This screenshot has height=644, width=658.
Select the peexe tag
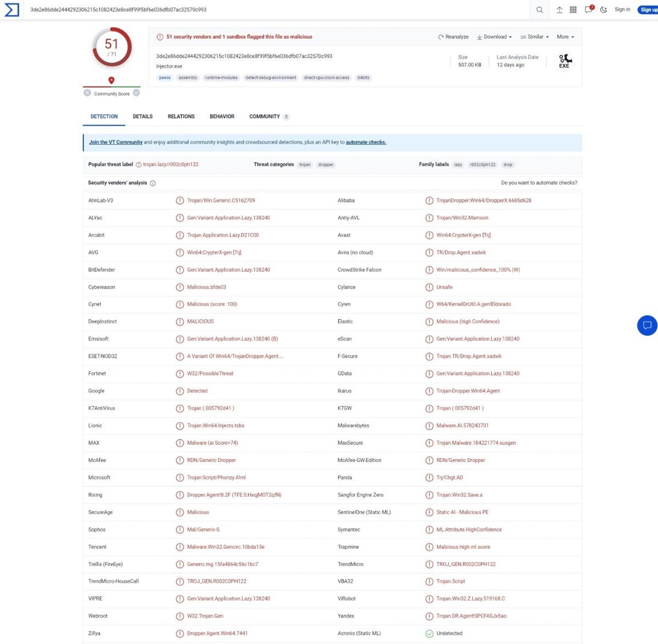tap(165, 78)
